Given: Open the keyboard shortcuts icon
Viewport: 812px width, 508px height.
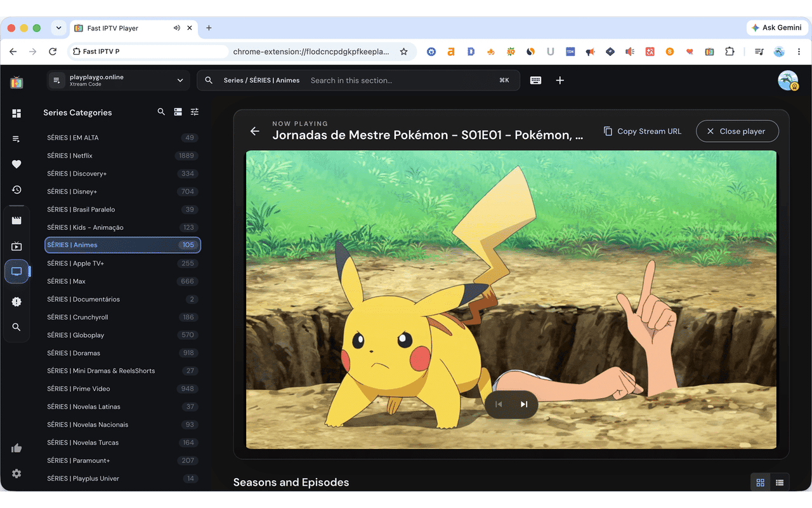Looking at the screenshot, I should pos(536,80).
